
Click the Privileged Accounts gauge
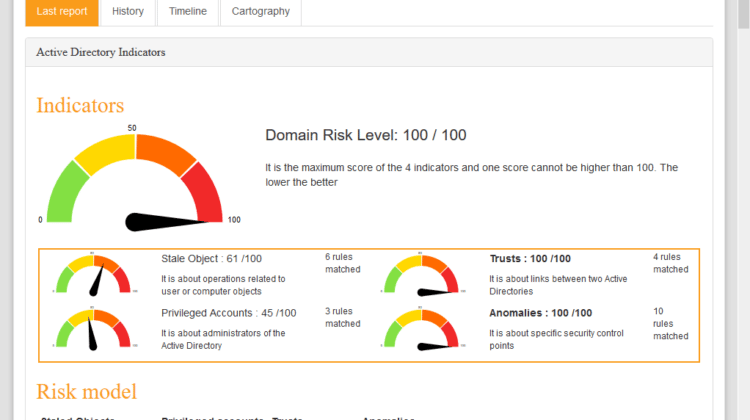(94, 329)
